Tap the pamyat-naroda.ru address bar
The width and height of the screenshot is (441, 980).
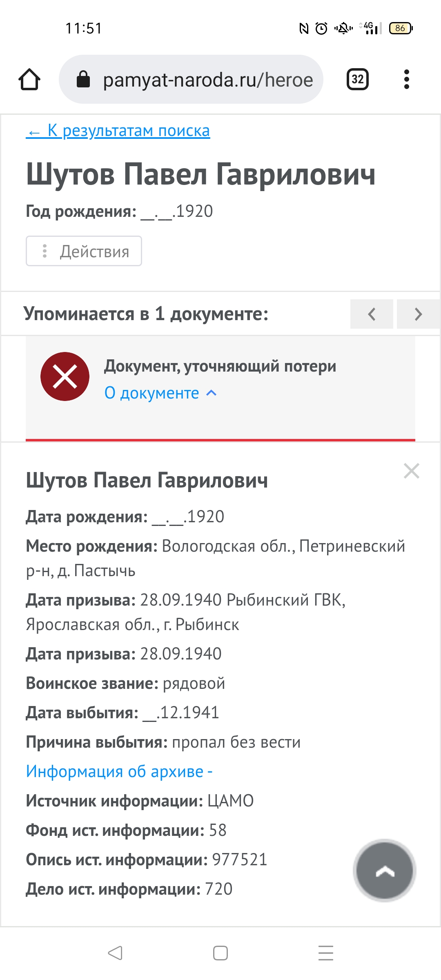coord(207,79)
